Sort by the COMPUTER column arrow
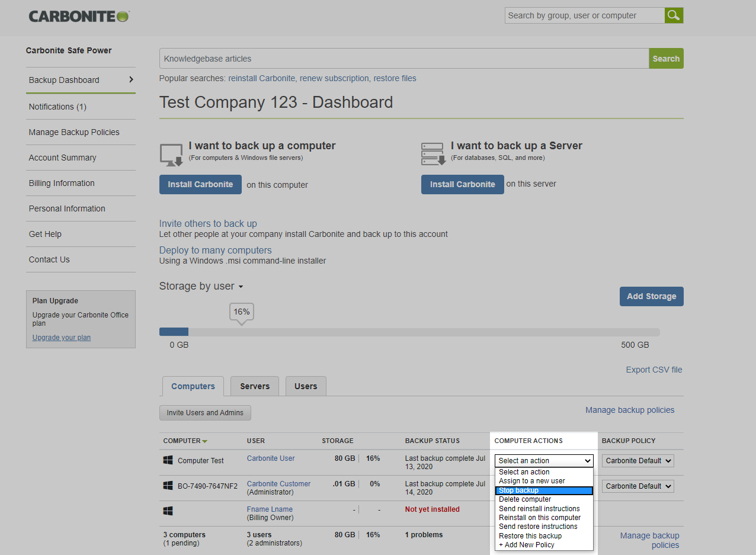756x555 pixels. click(204, 441)
